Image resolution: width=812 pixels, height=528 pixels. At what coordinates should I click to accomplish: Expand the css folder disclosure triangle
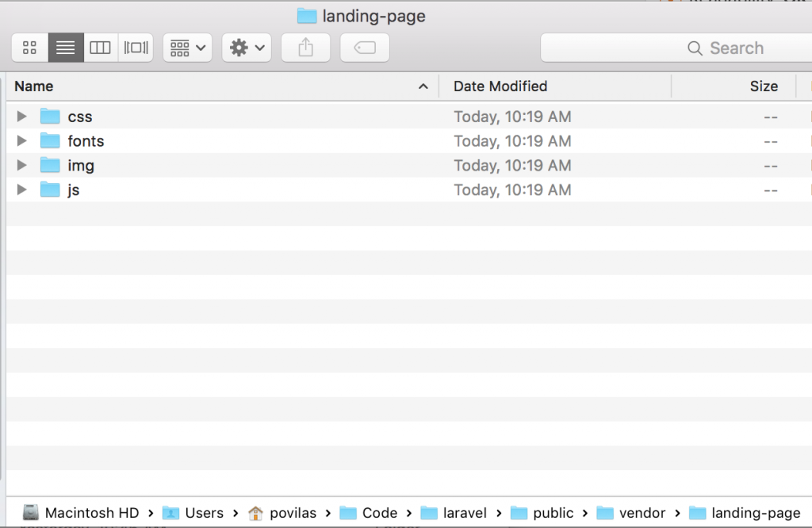21,116
